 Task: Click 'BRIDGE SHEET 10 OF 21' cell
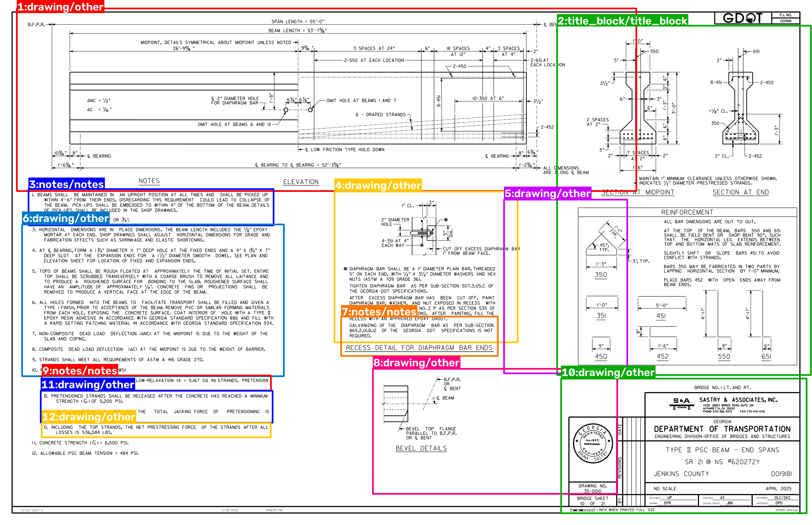(x=593, y=501)
